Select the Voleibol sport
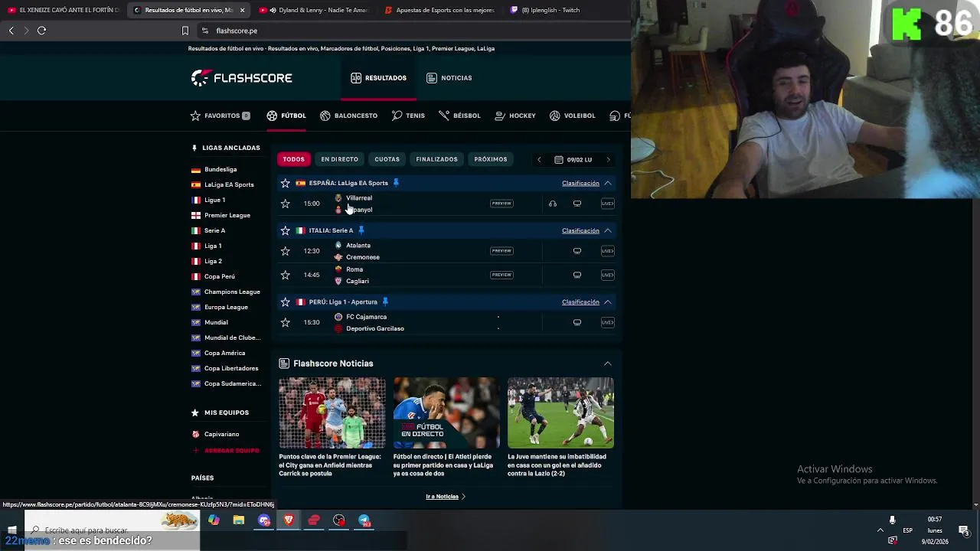 [572, 116]
